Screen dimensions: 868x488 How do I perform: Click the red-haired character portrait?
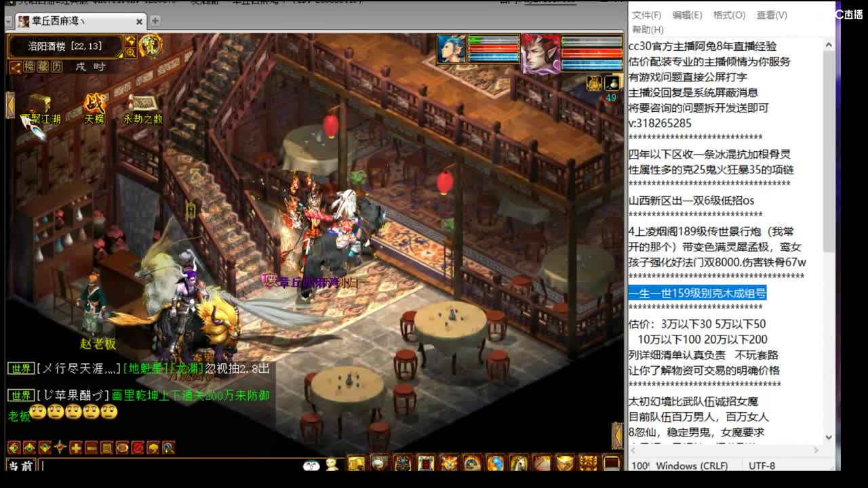(540, 53)
